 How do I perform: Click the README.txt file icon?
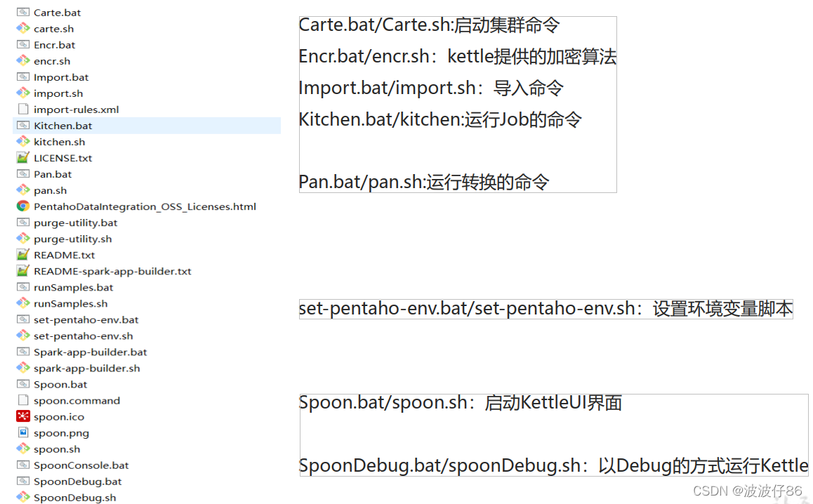pos(22,255)
